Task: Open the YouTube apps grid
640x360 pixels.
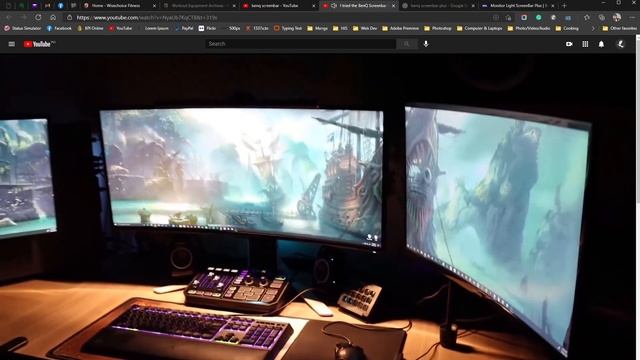Action: click(x=585, y=44)
